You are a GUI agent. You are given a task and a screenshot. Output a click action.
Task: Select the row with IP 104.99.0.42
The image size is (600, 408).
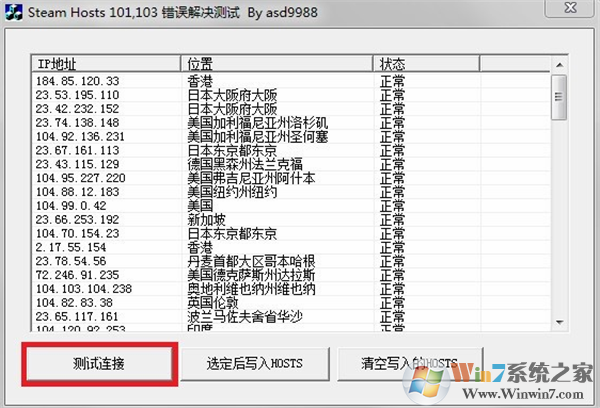pyautogui.click(x=291, y=206)
